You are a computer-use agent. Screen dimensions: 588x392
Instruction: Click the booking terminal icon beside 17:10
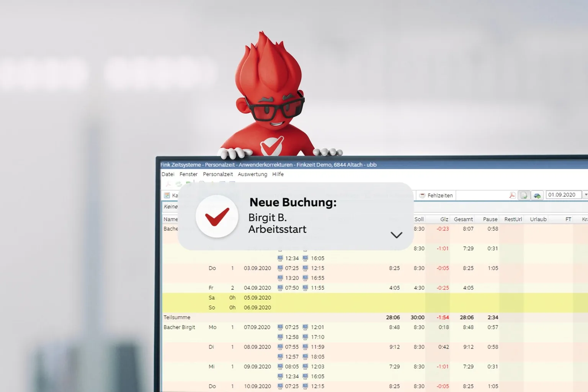(305, 337)
